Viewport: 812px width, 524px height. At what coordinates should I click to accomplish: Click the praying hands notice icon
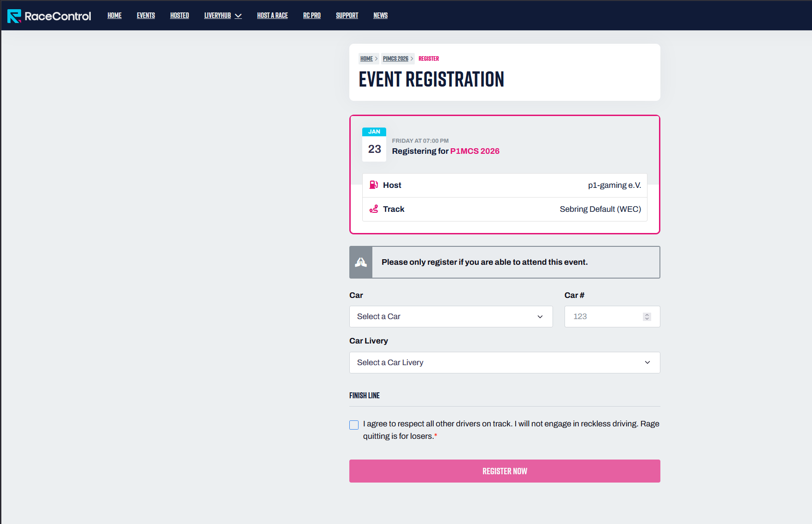[x=361, y=262]
